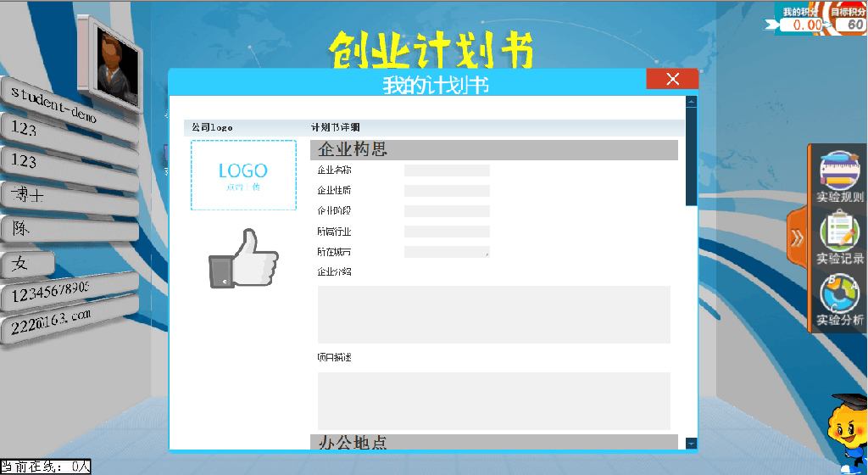
Task: Click the LOGO upload placeholder
Action: coord(243,175)
